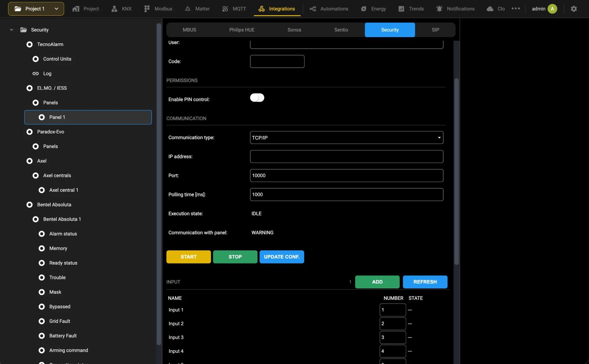Click the main panel vertical scrollbar

coord(456,171)
